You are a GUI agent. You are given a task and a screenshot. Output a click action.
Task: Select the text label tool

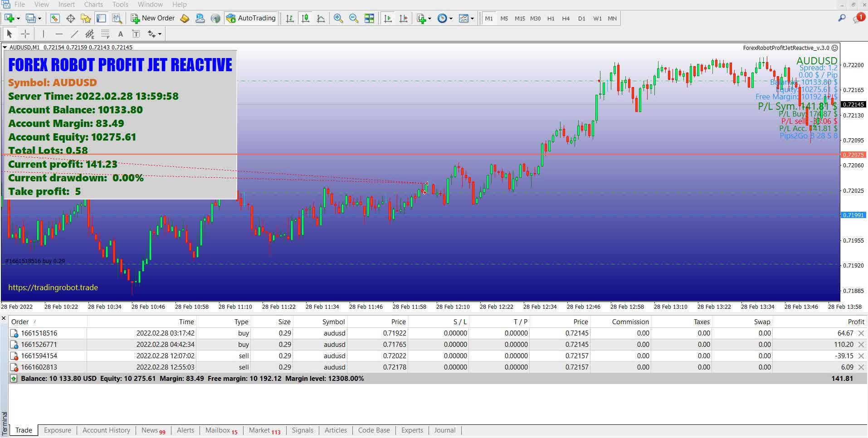point(136,34)
